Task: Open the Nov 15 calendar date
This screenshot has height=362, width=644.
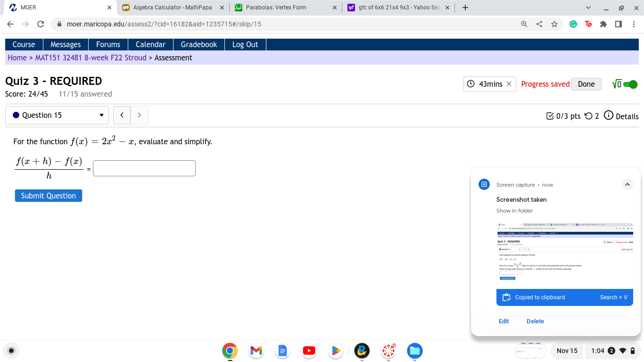Action: click(x=567, y=351)
